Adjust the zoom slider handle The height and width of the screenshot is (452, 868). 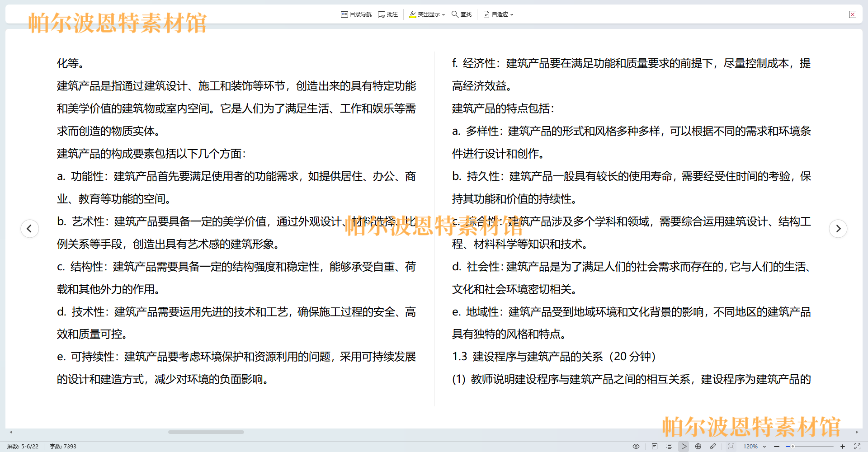point(793,446)
